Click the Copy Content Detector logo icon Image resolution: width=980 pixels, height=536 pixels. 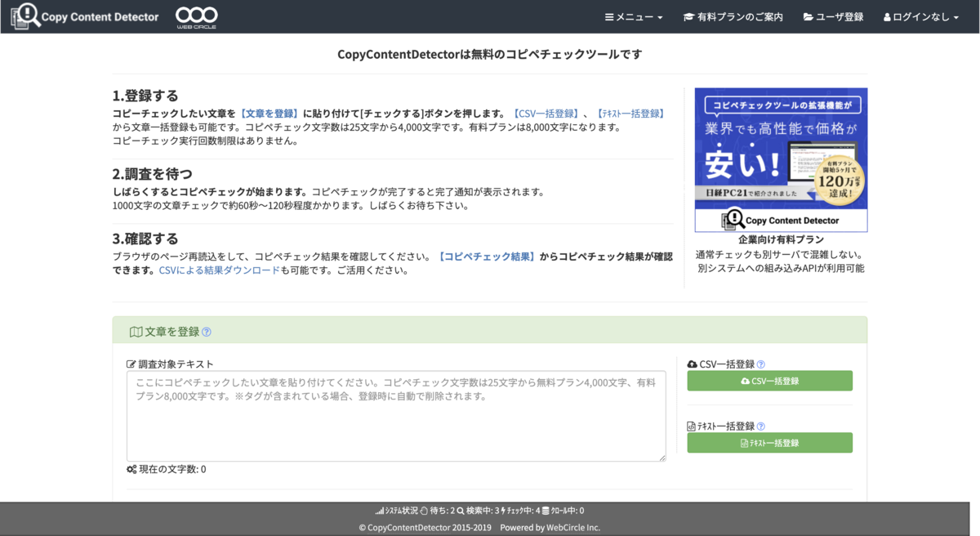24,16
